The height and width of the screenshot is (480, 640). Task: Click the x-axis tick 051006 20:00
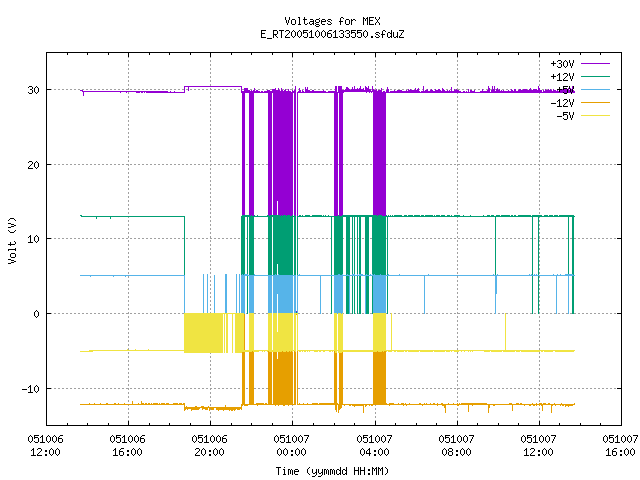(210, 446)
